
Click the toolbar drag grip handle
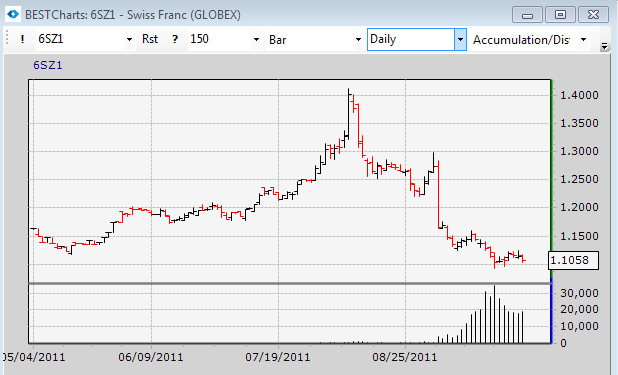7,39
